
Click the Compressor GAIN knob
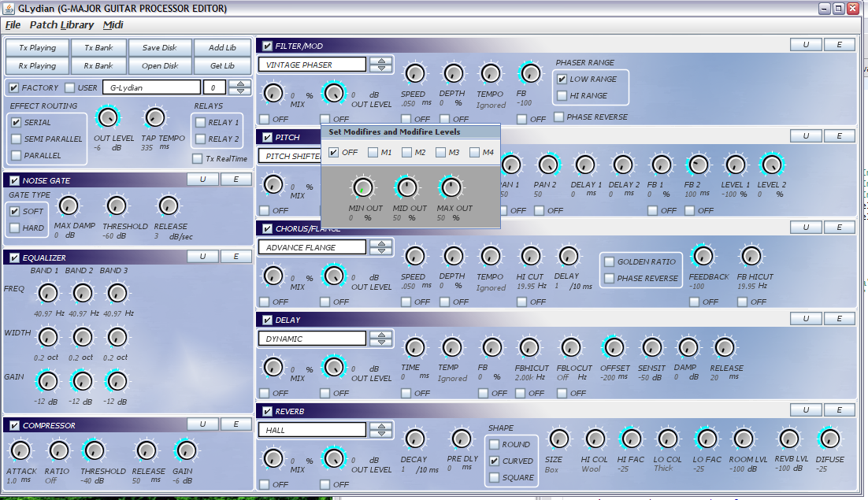(x=185, y=450)
